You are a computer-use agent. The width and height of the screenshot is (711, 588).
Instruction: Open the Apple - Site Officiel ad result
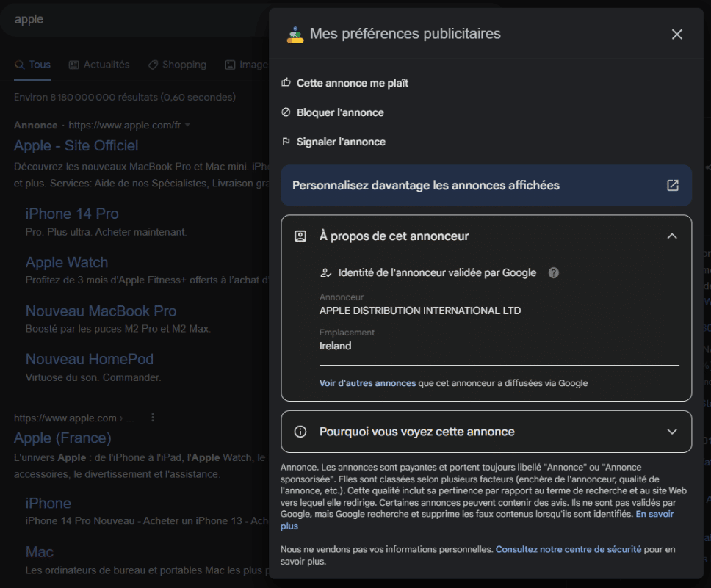click(x=76, y=145)
